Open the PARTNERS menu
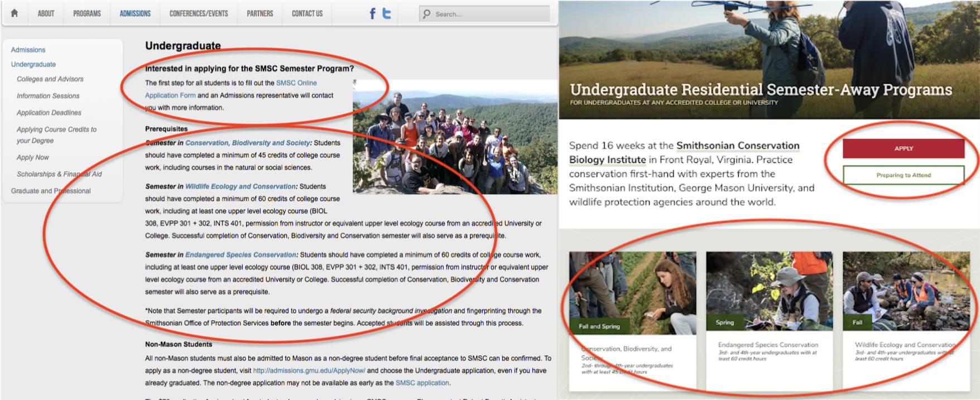Screen dimensions: 980x400 tap(260, 13)
